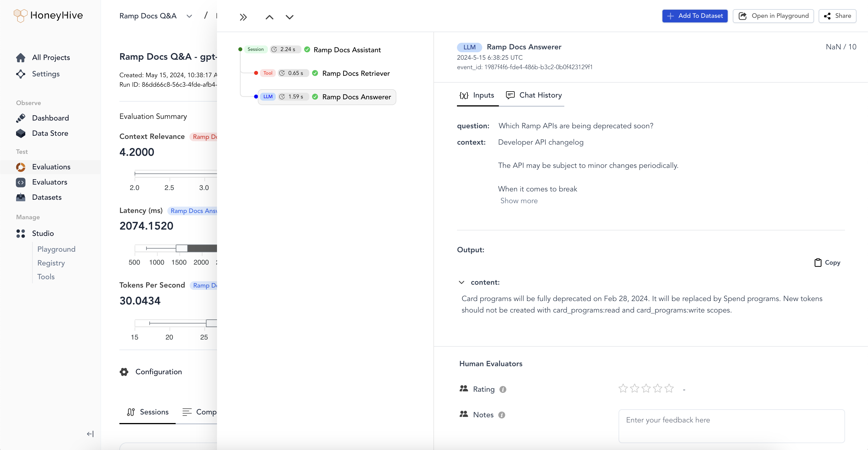
Task: Rate output with the fifth star
Action: [669, 389]
